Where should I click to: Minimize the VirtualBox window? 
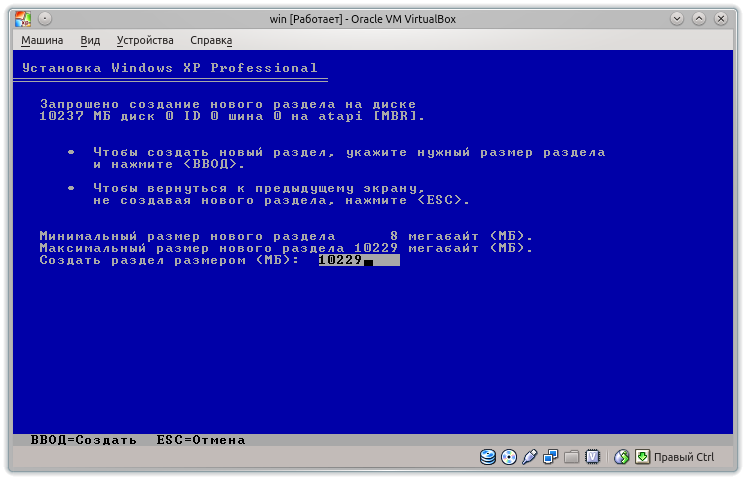677,19
